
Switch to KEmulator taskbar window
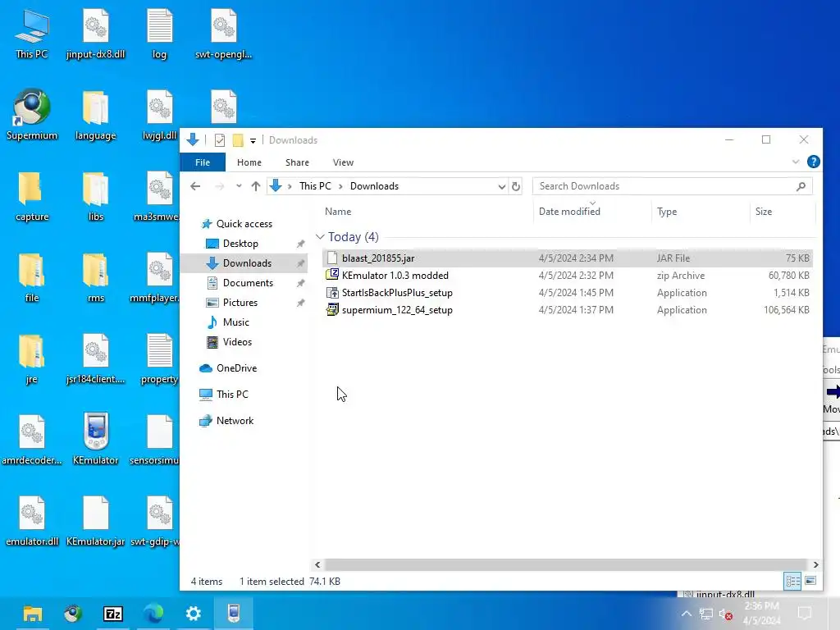[x=234, y=614]
